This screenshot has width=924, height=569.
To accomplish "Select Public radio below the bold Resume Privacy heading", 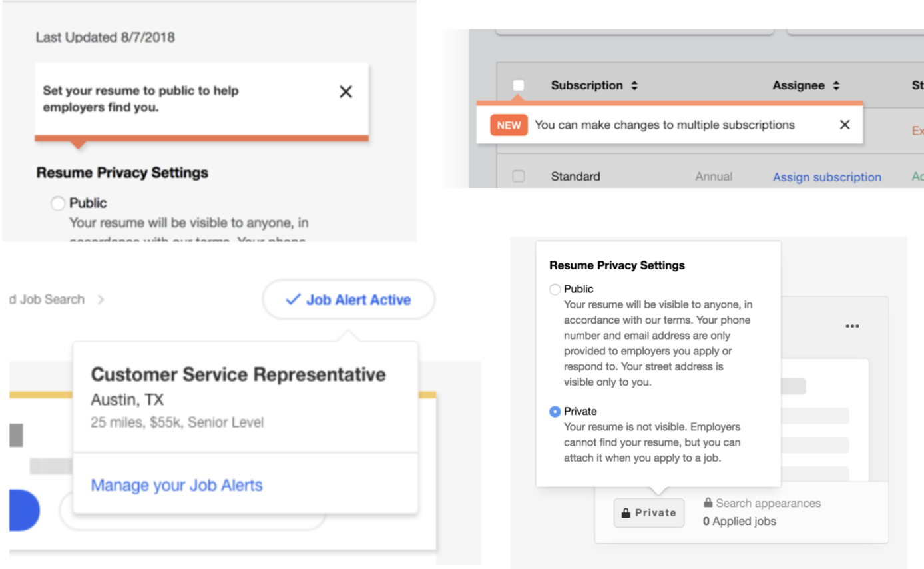I will click(x=58, y=203).
